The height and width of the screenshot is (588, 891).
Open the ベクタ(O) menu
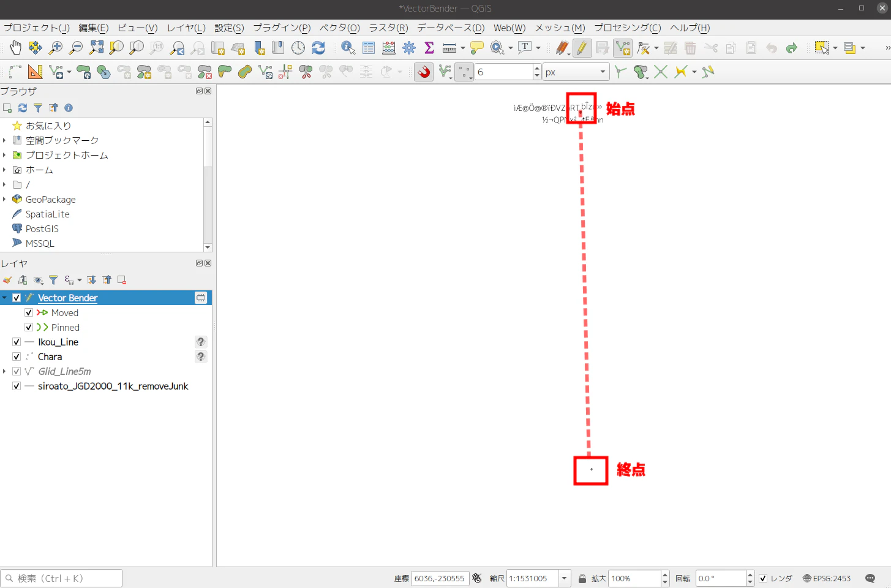coord(340,28)
